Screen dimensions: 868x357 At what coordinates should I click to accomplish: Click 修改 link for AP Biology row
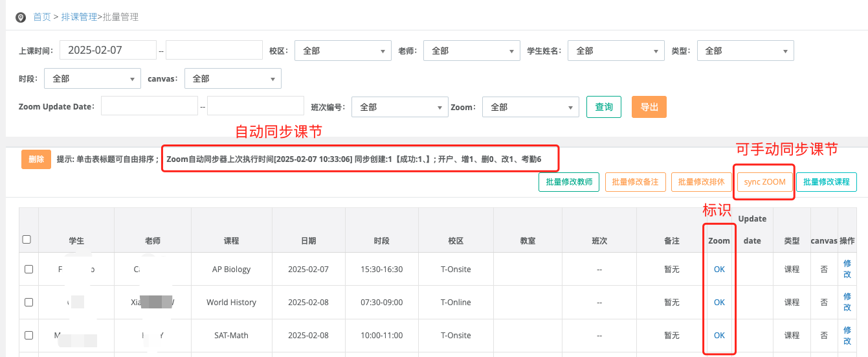pos(847,269)
